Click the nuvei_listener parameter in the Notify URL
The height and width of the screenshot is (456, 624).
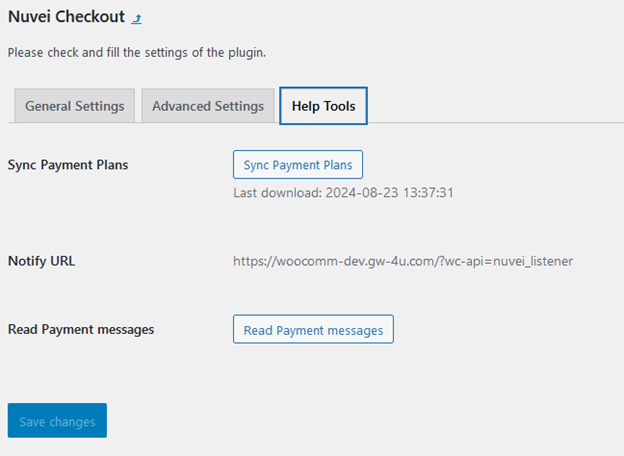(x=532, y=261)
